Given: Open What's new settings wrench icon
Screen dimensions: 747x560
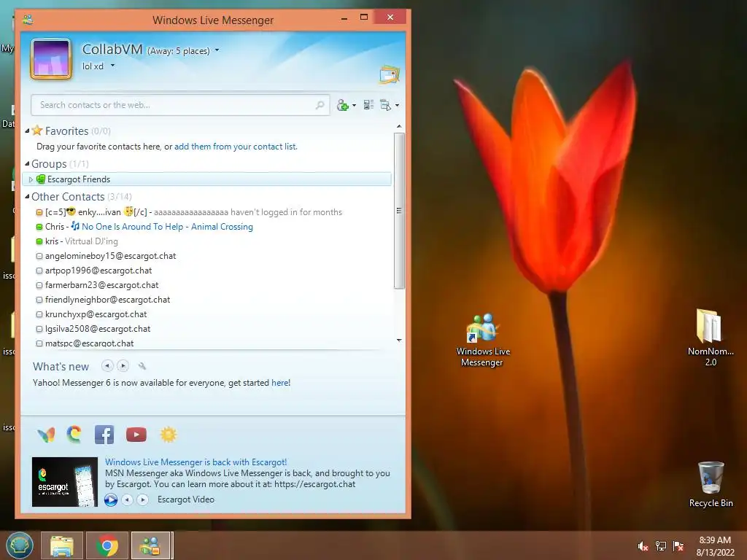Looking at the screenshot, I should (142, 366).
